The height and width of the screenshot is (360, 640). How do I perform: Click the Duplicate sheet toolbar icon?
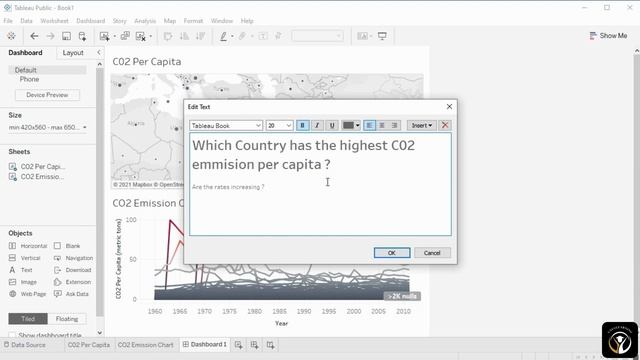pos(125,36)
